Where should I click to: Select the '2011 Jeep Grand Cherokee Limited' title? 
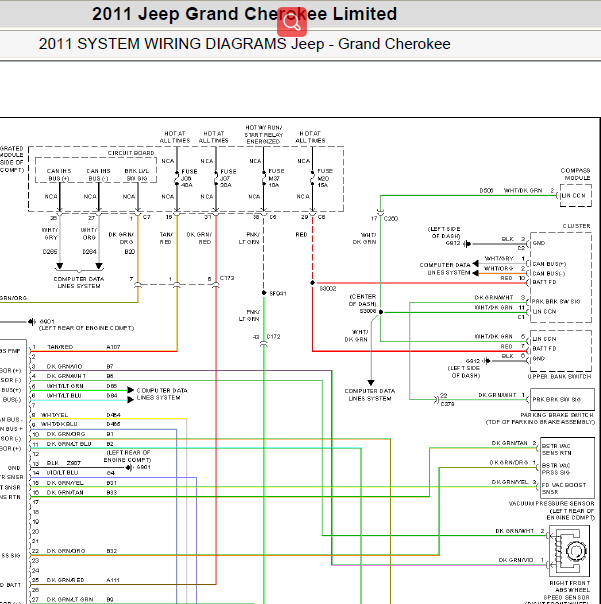click(x=244, y=14)
